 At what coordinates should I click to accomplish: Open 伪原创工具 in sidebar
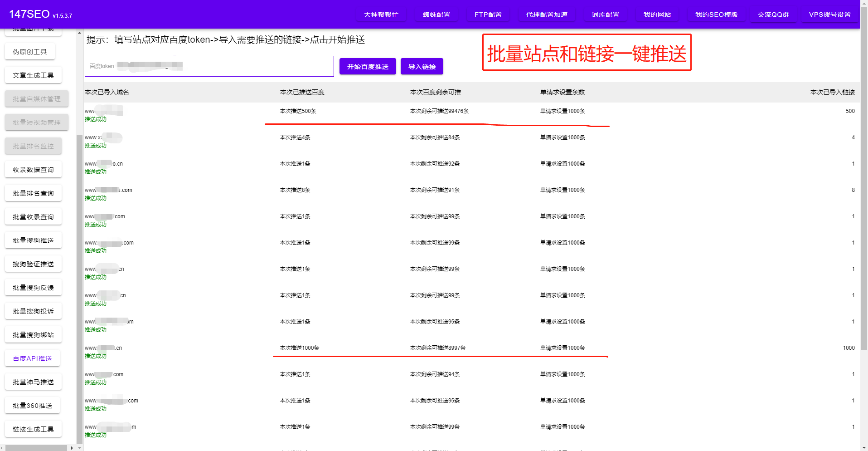(30, 52)
